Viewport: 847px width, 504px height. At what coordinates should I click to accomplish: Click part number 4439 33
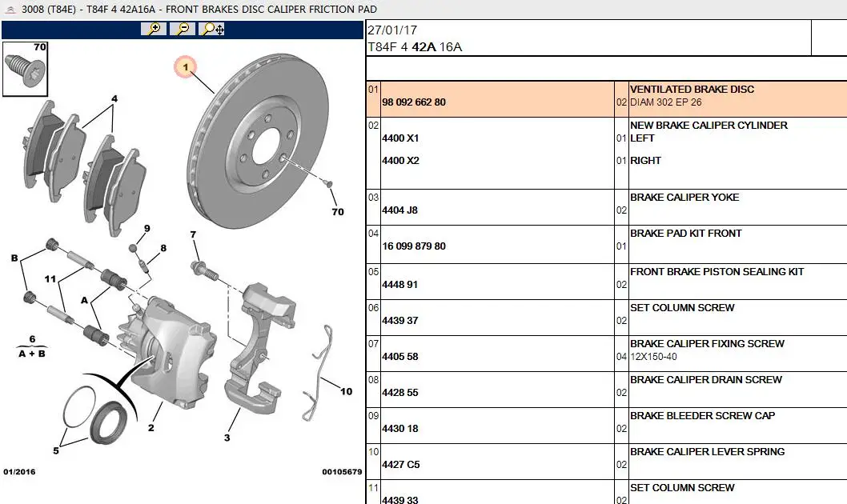[400, 500]
